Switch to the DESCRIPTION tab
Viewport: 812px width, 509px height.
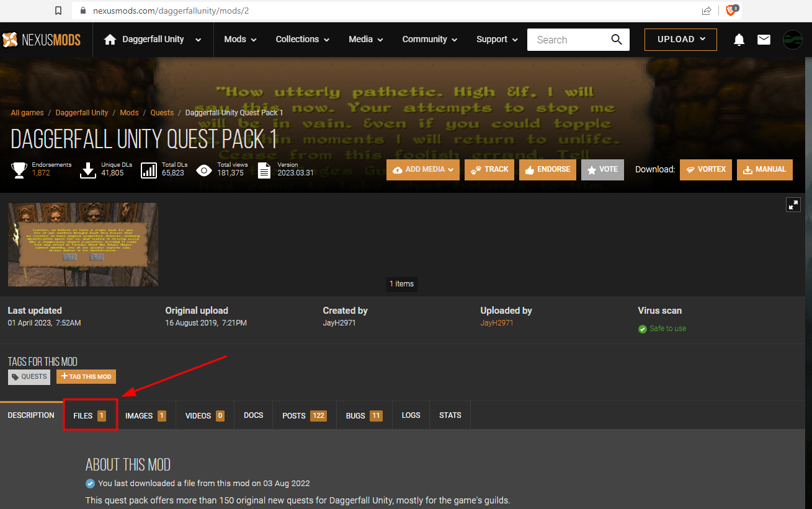pyautogui.click(x=31, y=415)
